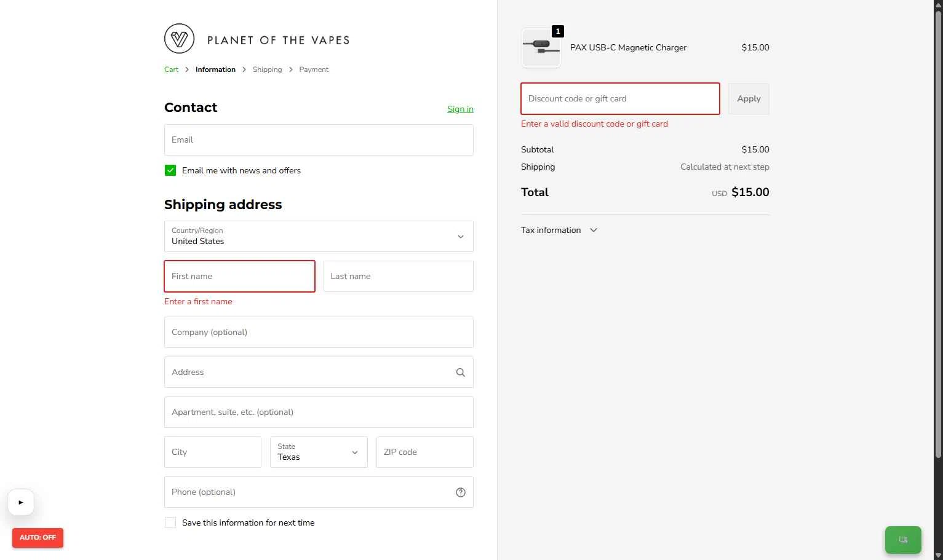Focus the First name field
Screen dimensions: 943x560
239,276
